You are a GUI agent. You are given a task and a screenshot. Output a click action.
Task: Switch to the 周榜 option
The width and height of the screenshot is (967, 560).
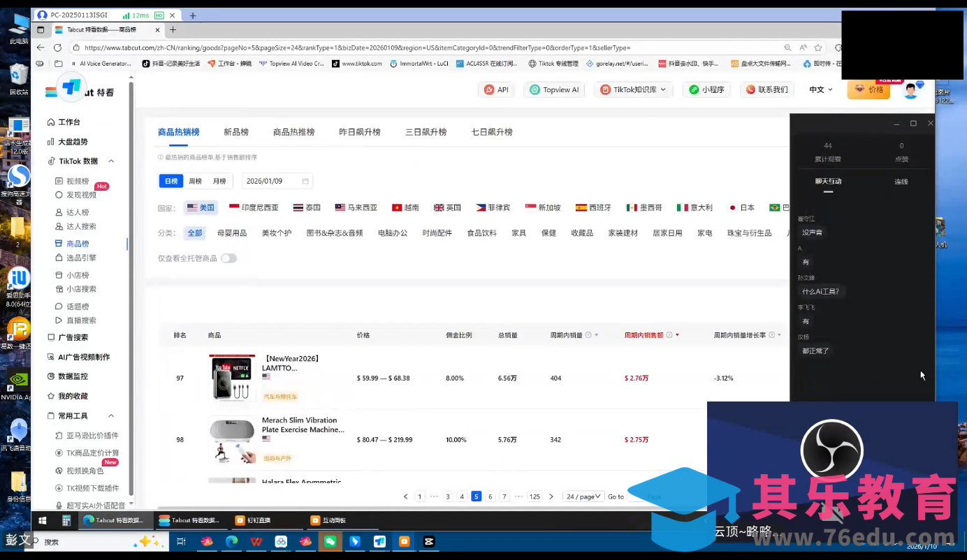coord(195,181)
